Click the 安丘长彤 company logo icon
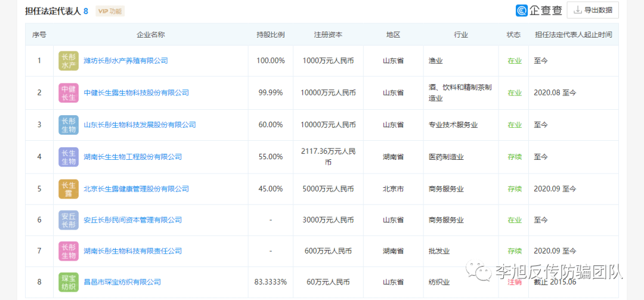The image size is (644, 300). (69, 220)
